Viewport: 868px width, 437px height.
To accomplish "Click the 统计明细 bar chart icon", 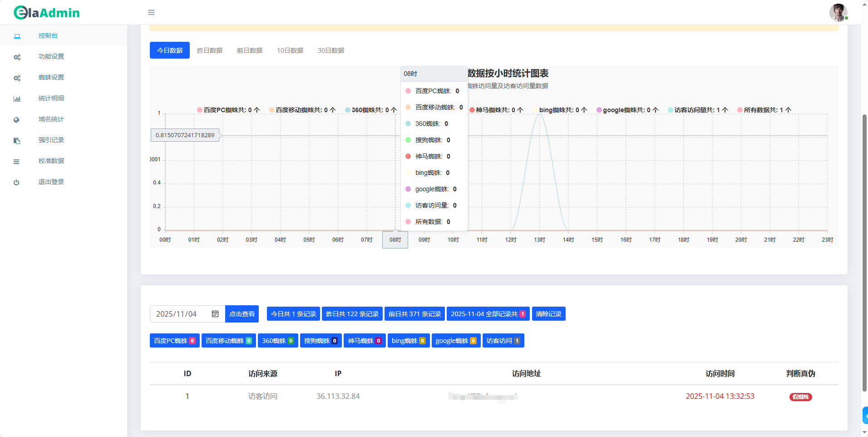I will tap(17, 99).
